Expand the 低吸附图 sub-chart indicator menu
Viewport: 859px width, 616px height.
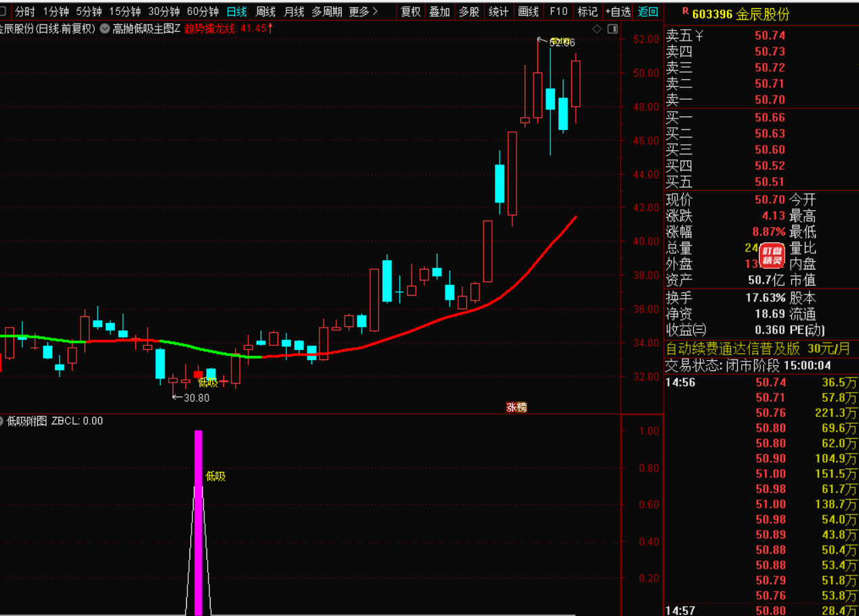(x=2, y=421)
